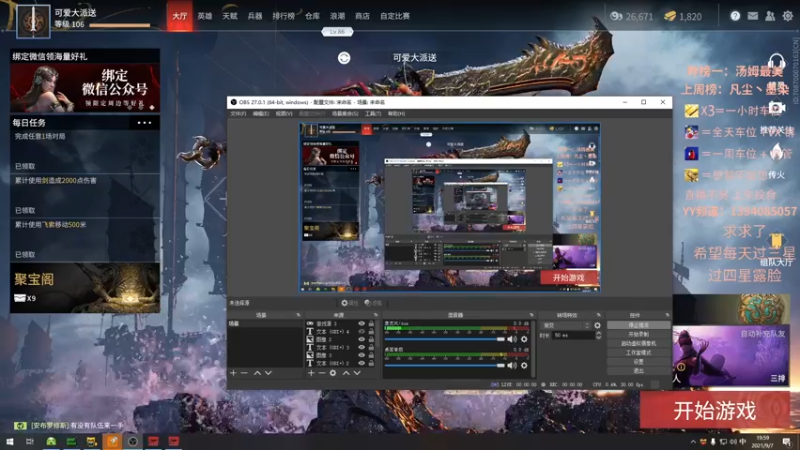Click the 1,820 gold bars currency

point(683,16)
